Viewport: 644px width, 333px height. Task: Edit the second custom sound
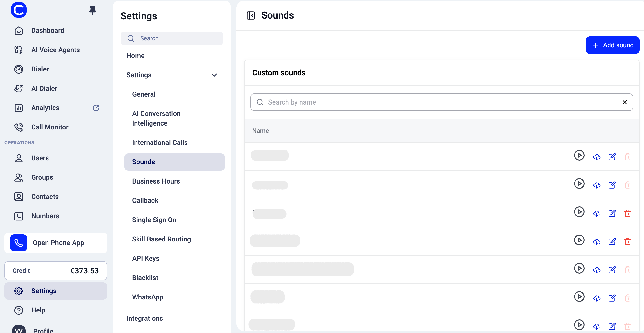pos(612,185)
